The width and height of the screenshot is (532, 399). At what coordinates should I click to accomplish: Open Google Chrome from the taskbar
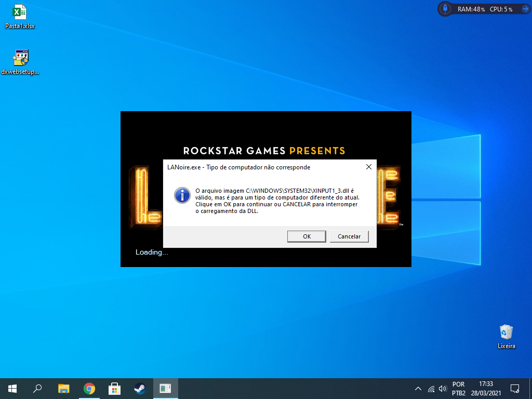89,389
